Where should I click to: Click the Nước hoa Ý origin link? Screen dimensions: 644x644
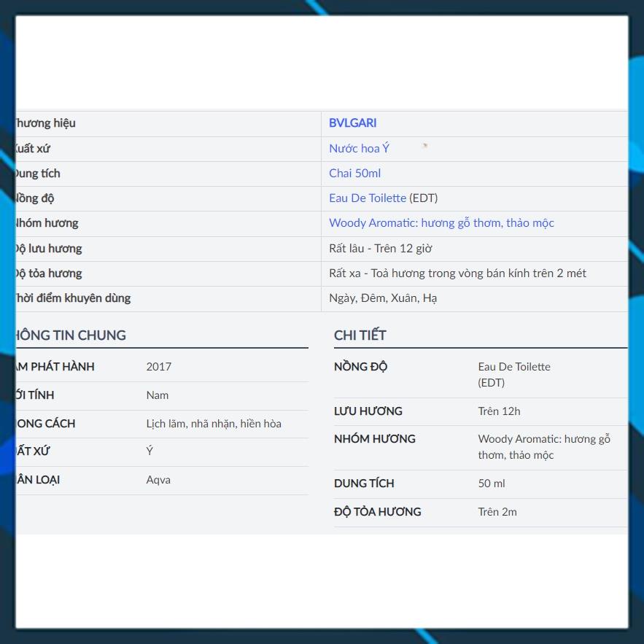tap(359, 149)
